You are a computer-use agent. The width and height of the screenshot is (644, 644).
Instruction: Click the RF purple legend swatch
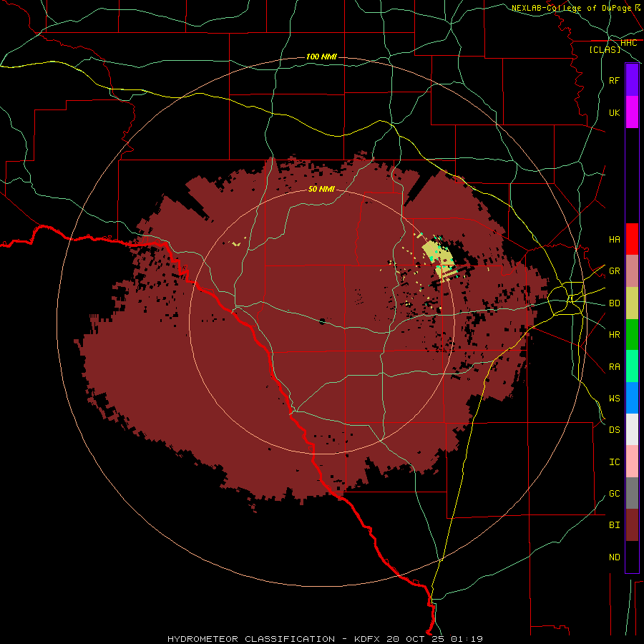tap(632, 79)
